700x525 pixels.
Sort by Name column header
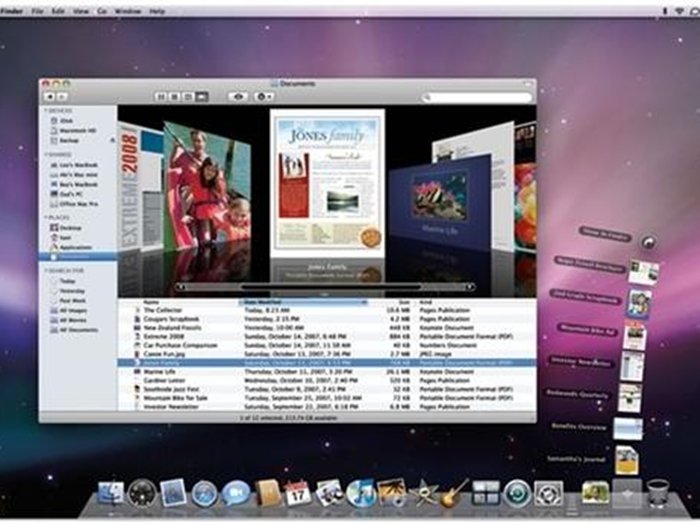tap(151, 301)
